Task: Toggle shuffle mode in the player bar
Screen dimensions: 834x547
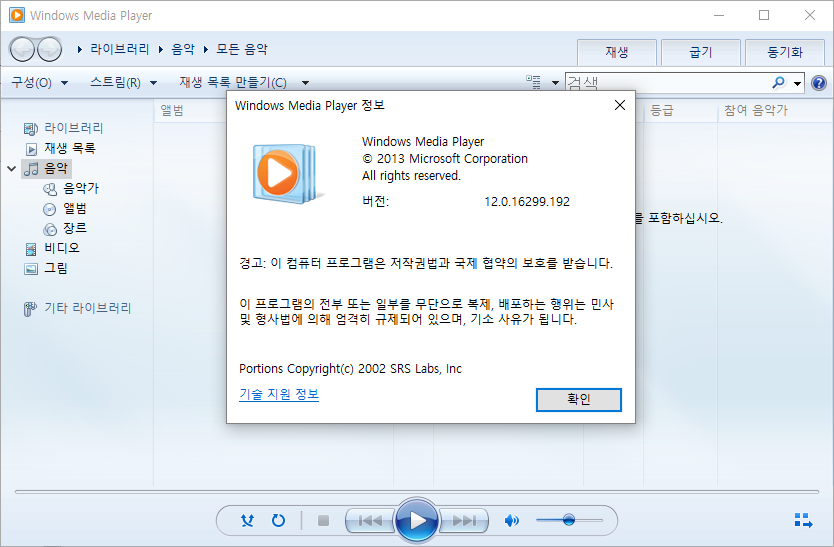Action: coord(247,520)
